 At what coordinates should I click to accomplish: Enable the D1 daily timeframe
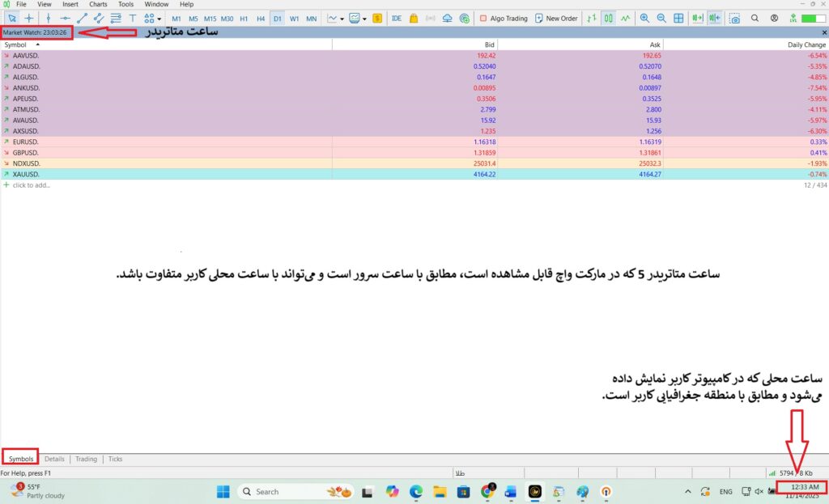click(x=277, y=18)
